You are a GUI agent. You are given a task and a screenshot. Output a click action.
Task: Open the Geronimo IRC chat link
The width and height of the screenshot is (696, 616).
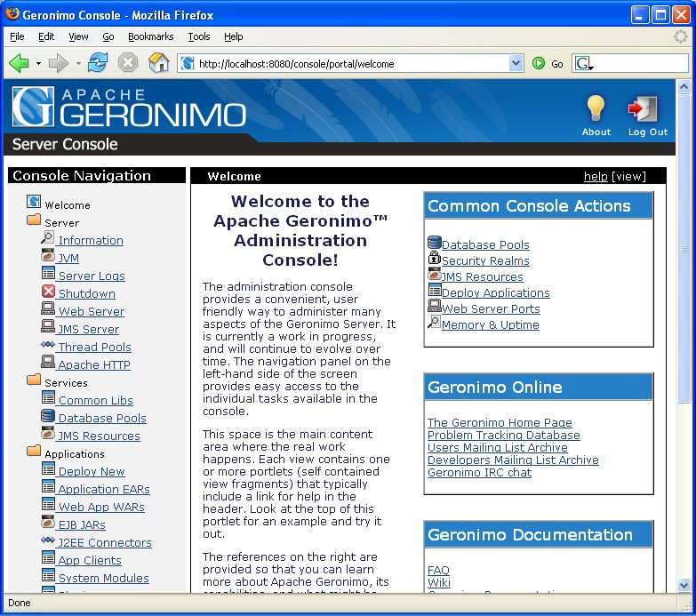(x=479, y=472)
